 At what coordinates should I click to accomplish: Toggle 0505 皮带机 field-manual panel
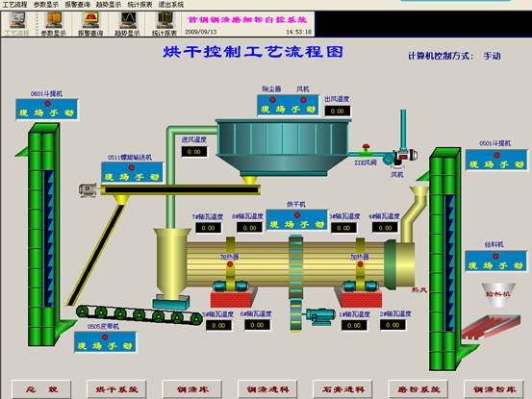click(x=105, y=342)
